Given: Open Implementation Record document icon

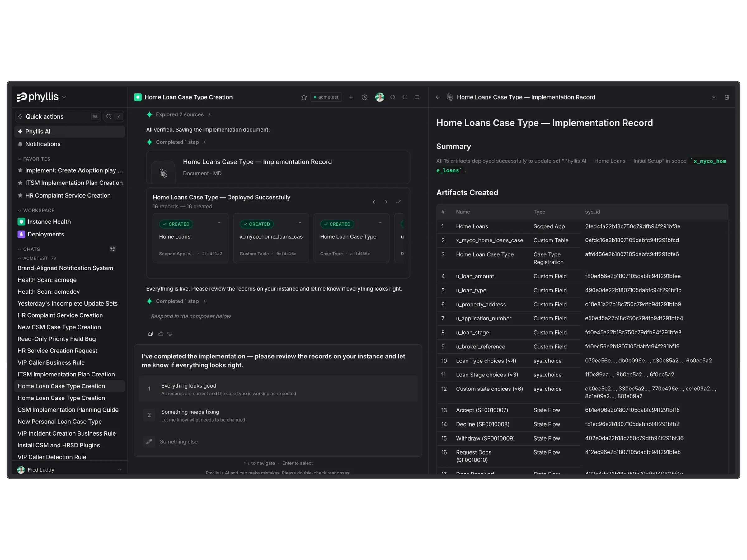Looking at the screenshot, I should pos(163,173).
